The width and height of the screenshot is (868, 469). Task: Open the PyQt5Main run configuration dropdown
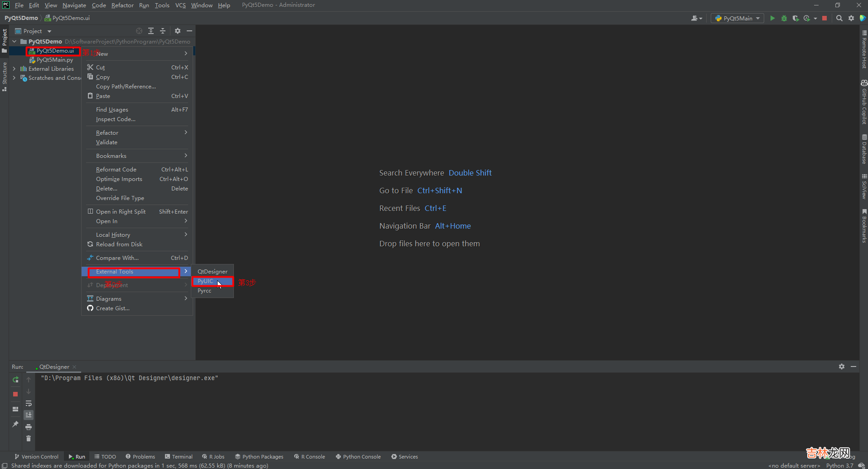[x=737, y=18]
